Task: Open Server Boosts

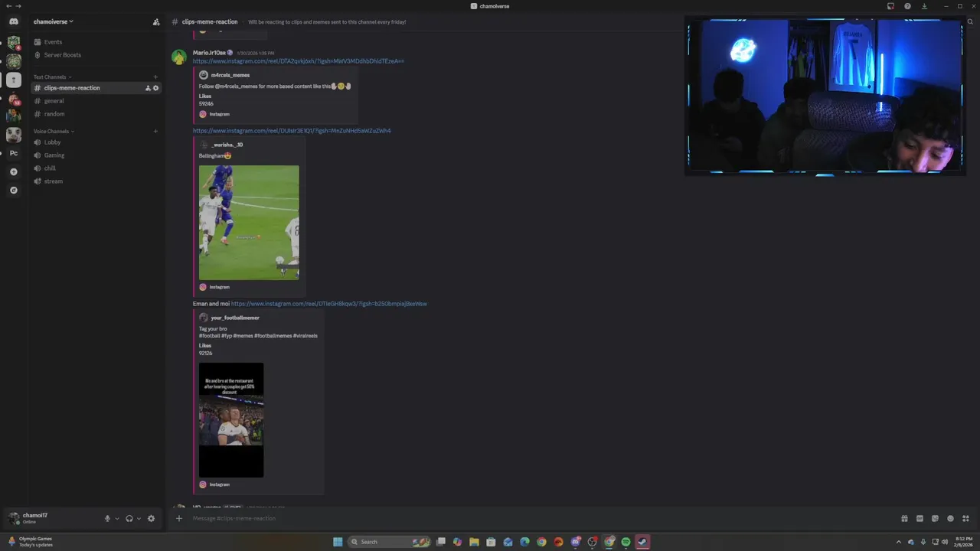Action: pos(62,55)
